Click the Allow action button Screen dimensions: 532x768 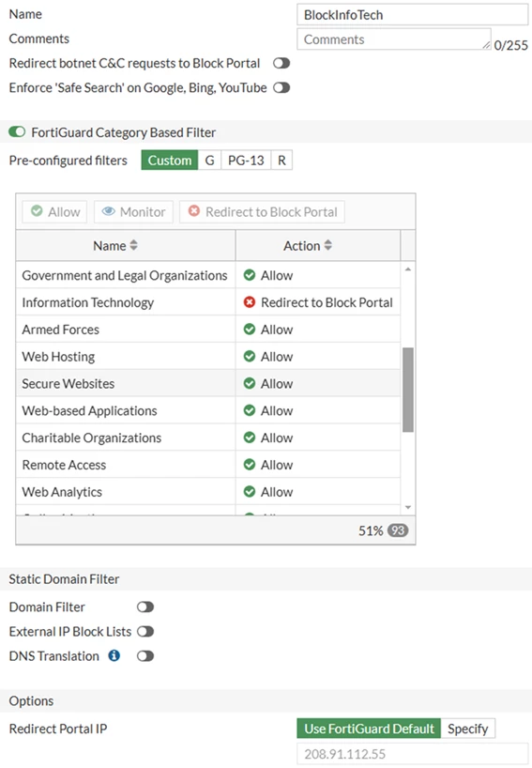coord(54,211)
